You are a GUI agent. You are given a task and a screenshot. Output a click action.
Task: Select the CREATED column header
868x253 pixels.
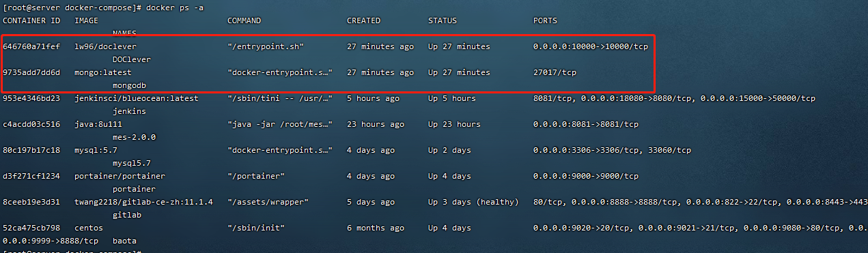[363, 20]
